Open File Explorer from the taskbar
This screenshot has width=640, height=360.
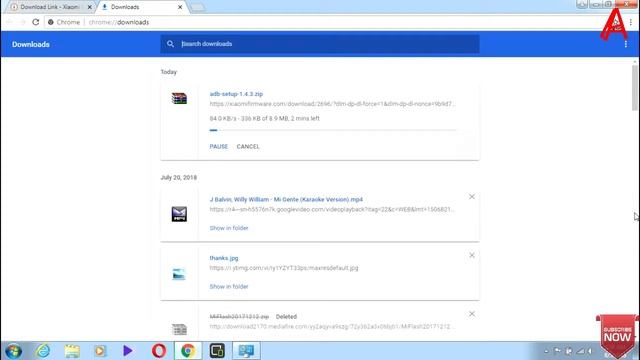72,351
